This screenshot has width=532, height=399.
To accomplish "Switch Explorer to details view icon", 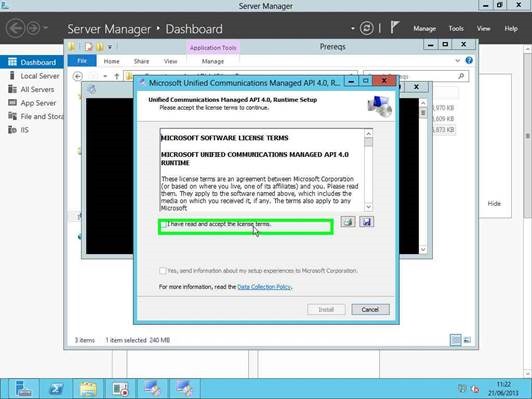I will point(455,340).
